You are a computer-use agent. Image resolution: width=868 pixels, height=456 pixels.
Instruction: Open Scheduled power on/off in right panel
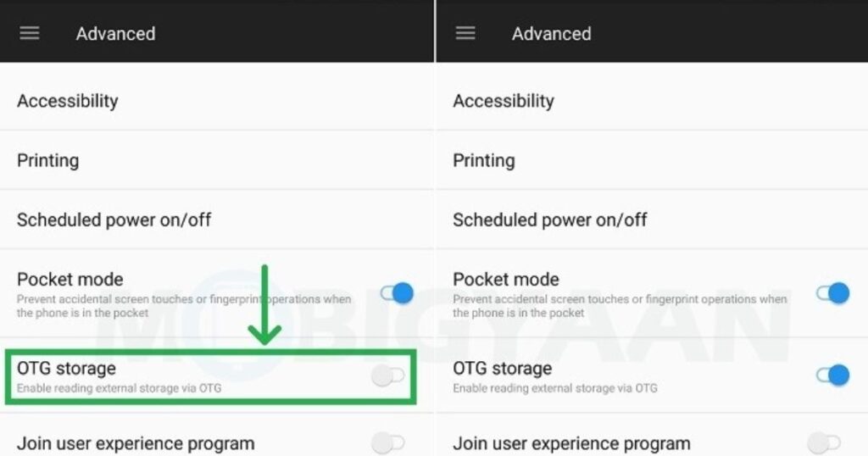click(x=550, y=220)
